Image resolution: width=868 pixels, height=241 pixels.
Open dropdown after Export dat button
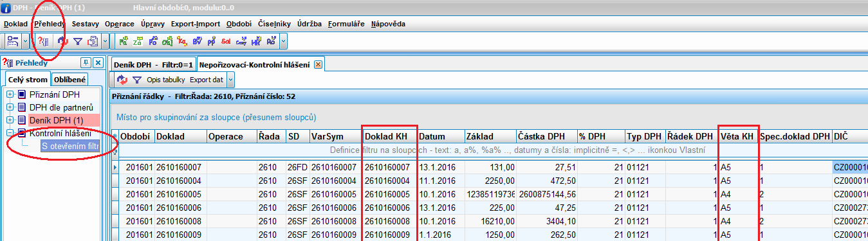click(x=231, y=80)
